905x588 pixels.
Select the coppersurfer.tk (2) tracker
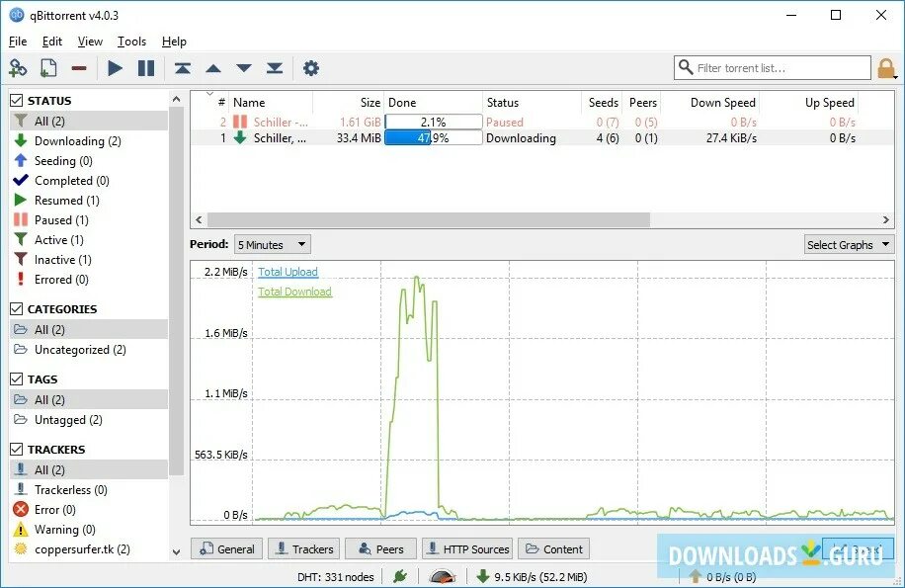[x=90, y=548]
